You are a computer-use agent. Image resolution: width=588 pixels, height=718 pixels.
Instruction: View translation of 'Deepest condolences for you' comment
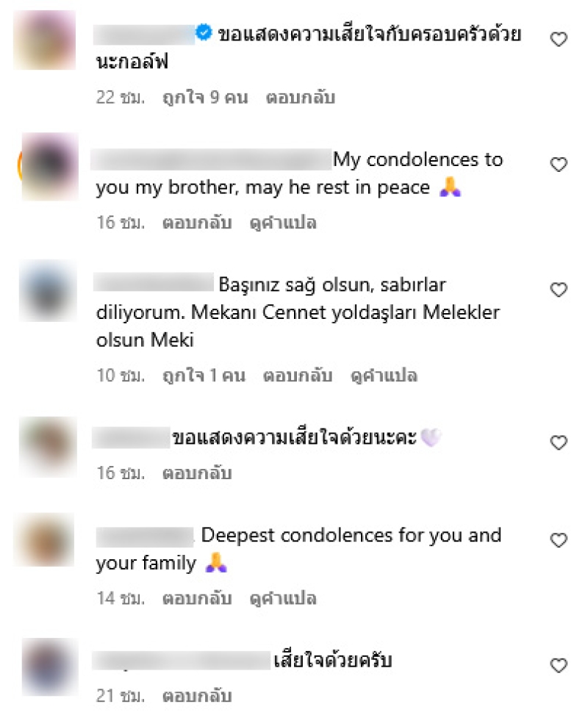click(283, 599)
